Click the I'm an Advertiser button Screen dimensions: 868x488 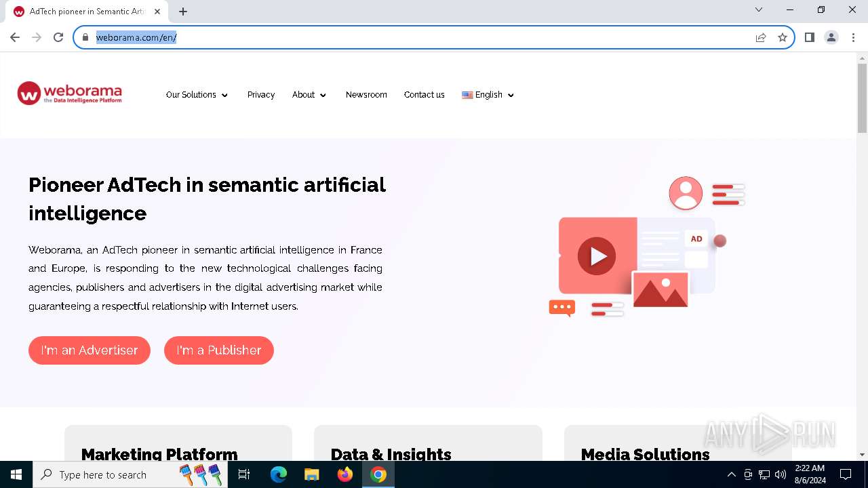[90, 350]
